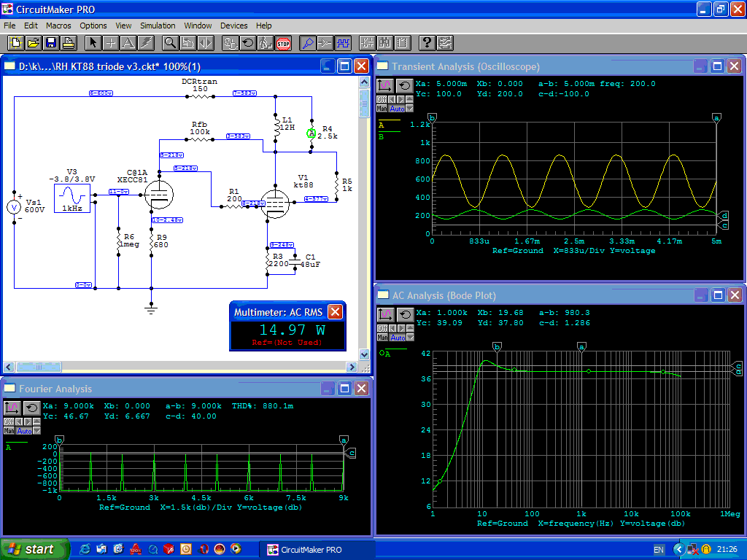Open the Simulation menu
Image resolution: width=747 pixels, height=560 pixels.
pos(158,26)
